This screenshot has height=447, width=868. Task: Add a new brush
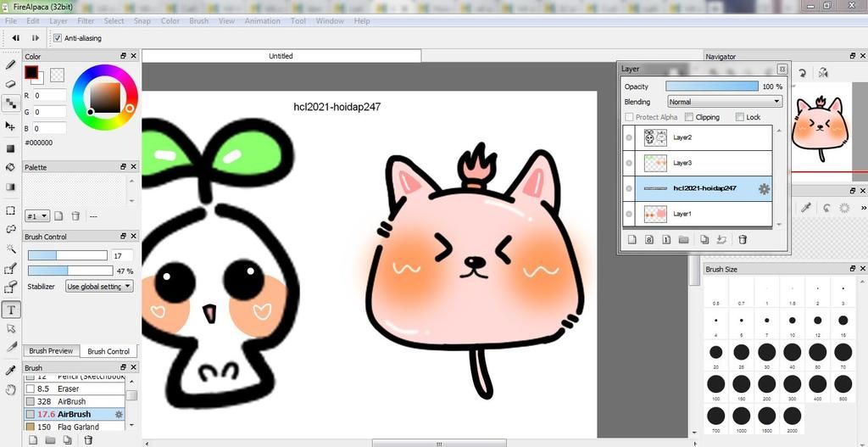click(x=33, y=440)
